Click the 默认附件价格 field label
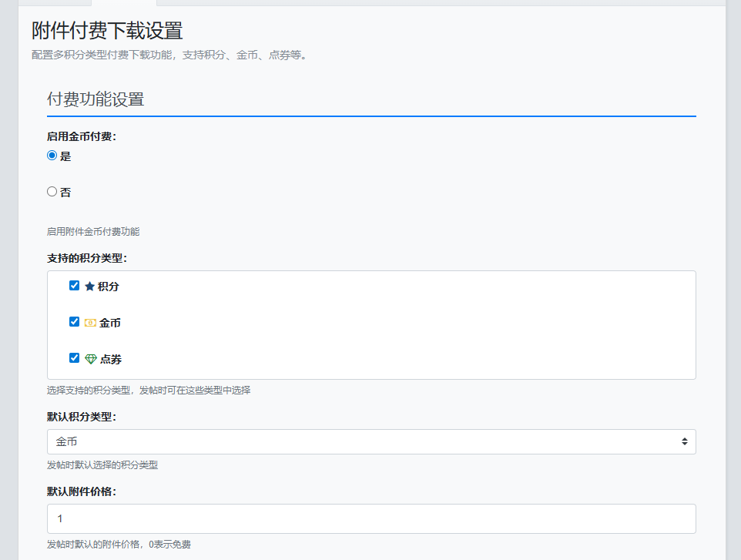Image resolution: width=741 pixels, height=560 pixels. pyautogui.click(x=82, y=491)
